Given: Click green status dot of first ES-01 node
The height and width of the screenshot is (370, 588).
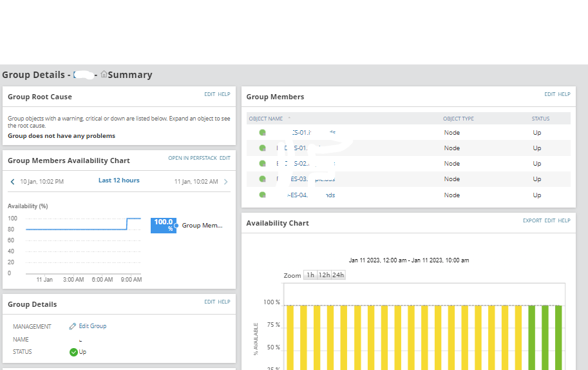Looking at the screenshot, I should pyautogui.click(x=263, y=132).
